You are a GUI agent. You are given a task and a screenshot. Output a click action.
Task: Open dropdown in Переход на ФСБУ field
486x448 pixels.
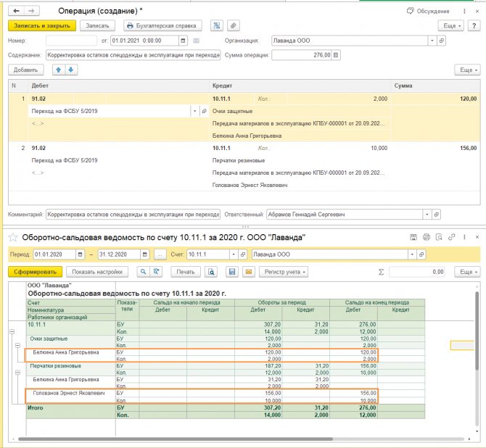194,111
